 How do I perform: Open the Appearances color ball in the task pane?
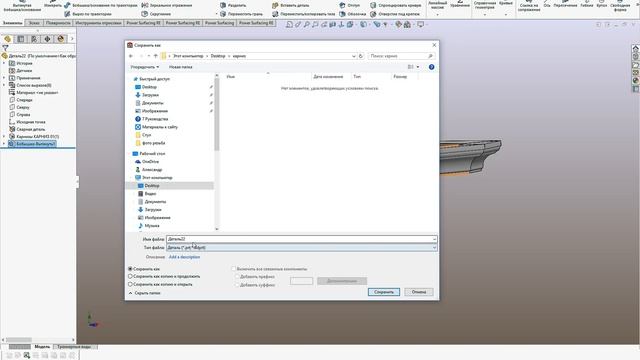coord(636,81)
